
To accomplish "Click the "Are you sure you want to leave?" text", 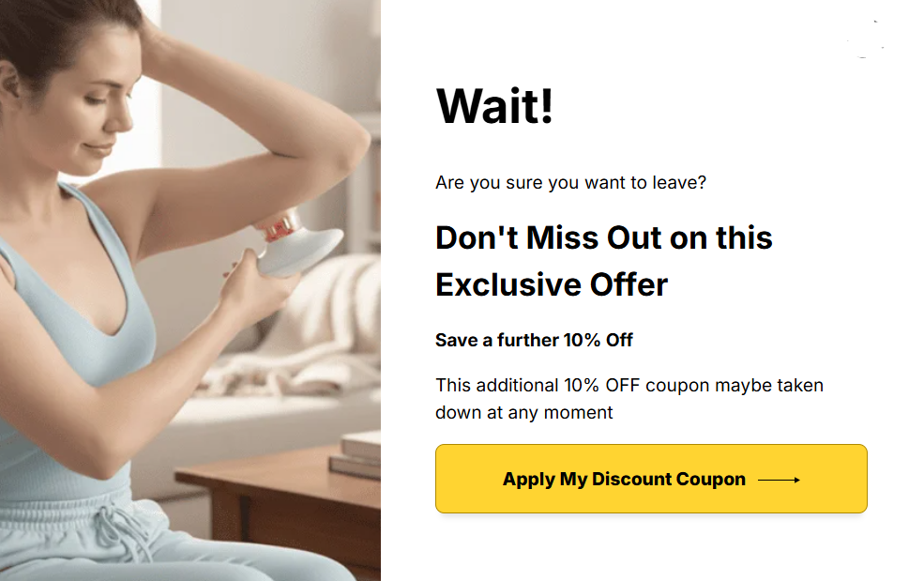I will coord(570,183).
